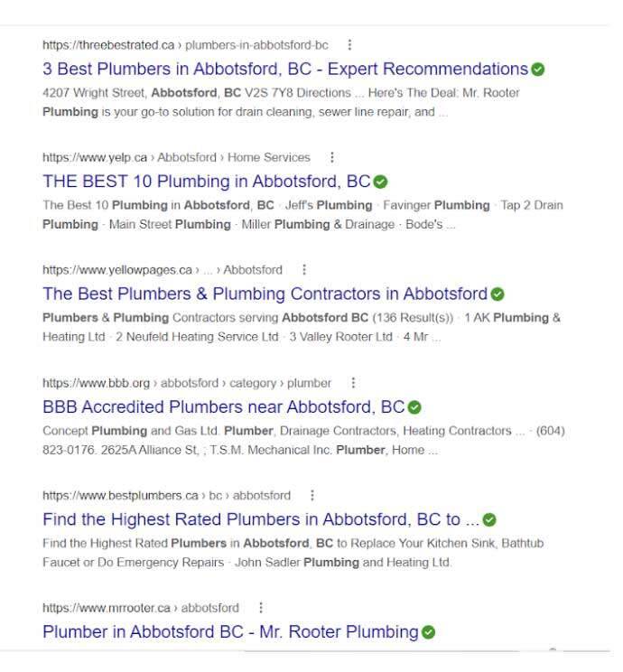
Task: Click green badge after Mr. Rooter Plumbing title
Action: 428,632
